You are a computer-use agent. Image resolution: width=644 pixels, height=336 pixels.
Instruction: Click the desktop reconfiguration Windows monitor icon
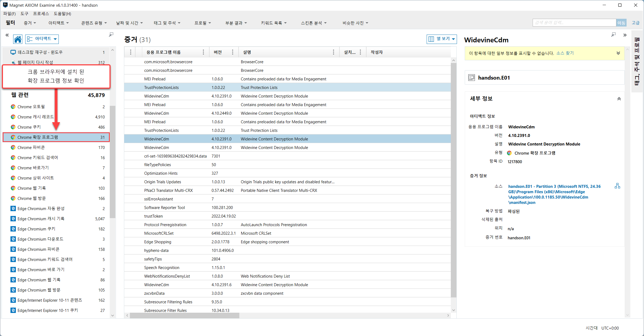coord(13,52)
